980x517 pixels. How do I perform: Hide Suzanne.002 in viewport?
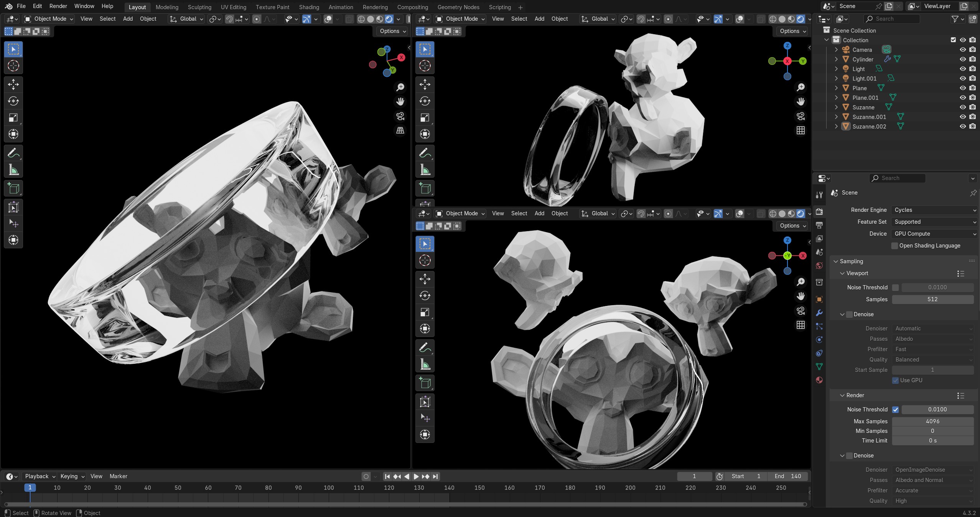[963, 126]
